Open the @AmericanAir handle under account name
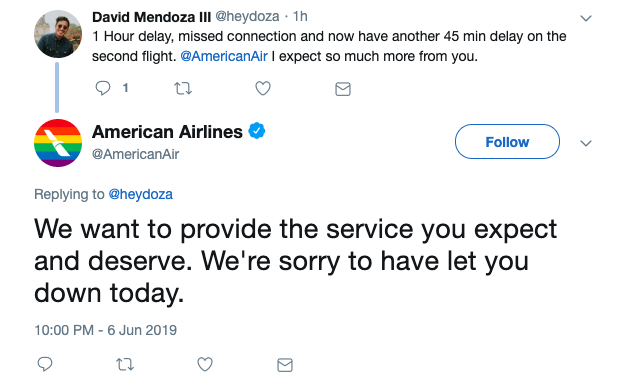630x392 pixels. point(135,154)
